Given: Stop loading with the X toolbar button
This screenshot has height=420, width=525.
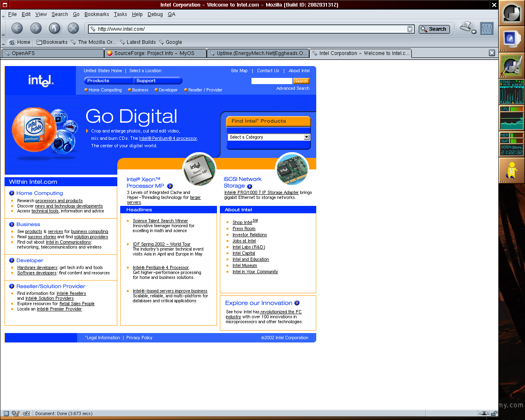Looking at the screenshot, I should 73,28.
